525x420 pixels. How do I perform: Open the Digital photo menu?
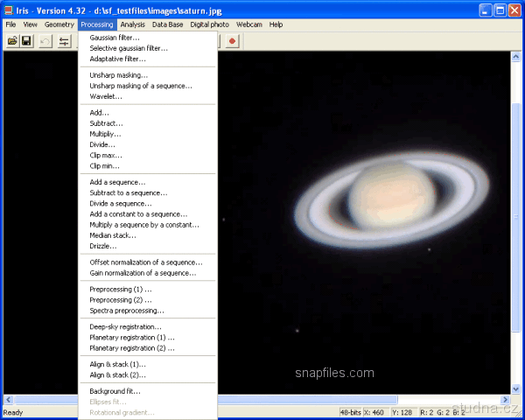[x=208, y=24]
